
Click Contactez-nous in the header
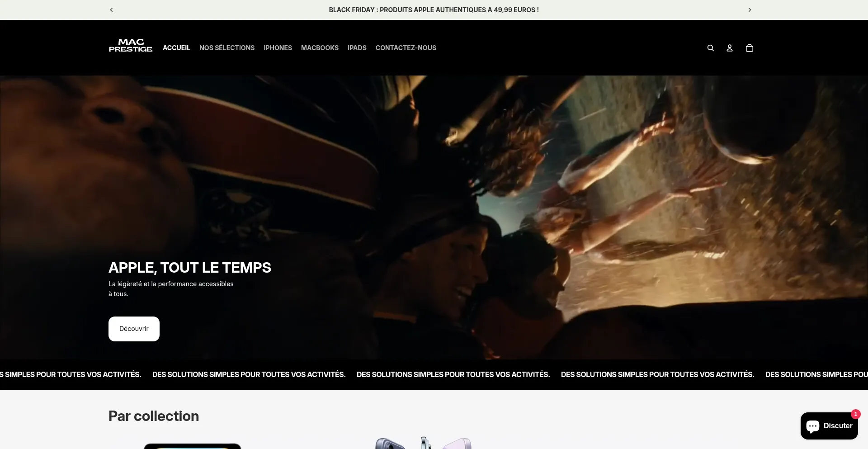click(406, 48)
